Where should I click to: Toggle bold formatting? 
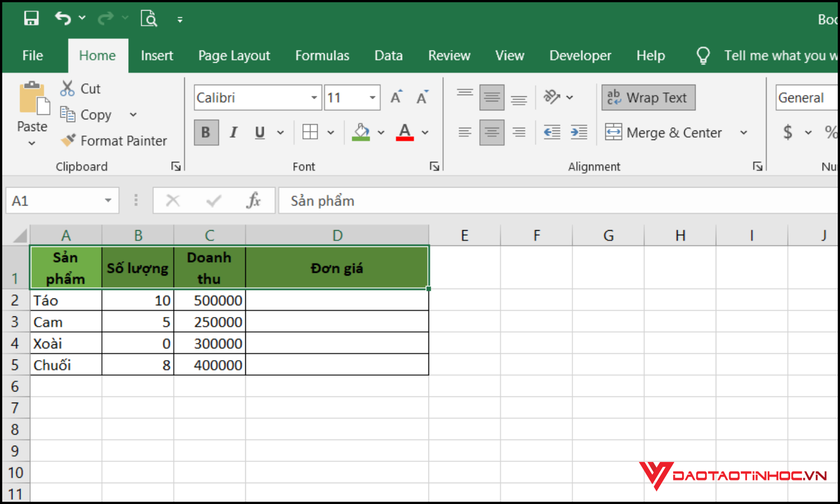tap(206, 132)
